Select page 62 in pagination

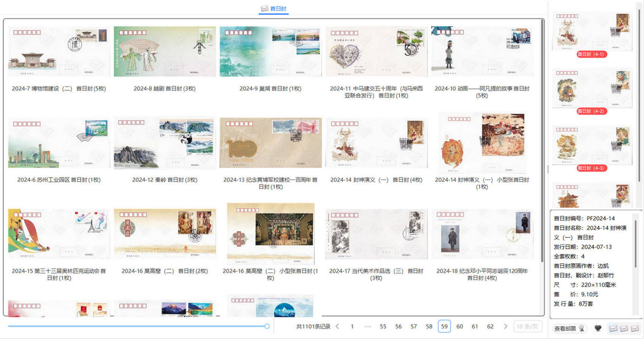pos(490,327)
